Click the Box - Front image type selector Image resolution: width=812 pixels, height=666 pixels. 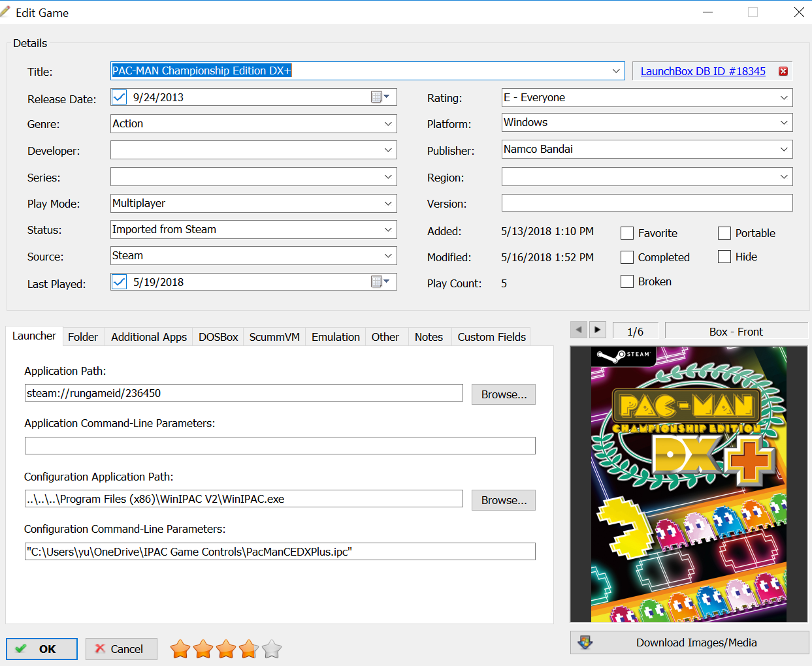[736, 331]
